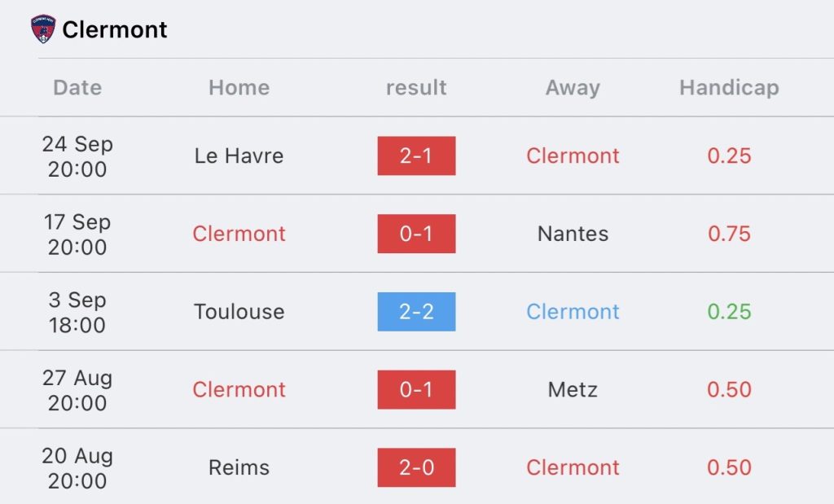The image size is (834, 504).
Task: Select the Home column header
Action: pyautogui.click(x=239, y=88)
